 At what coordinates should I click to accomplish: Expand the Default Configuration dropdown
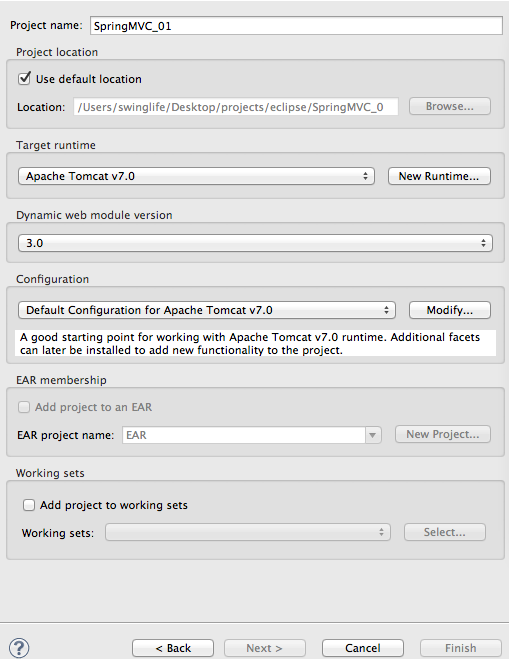coord(207,310)
